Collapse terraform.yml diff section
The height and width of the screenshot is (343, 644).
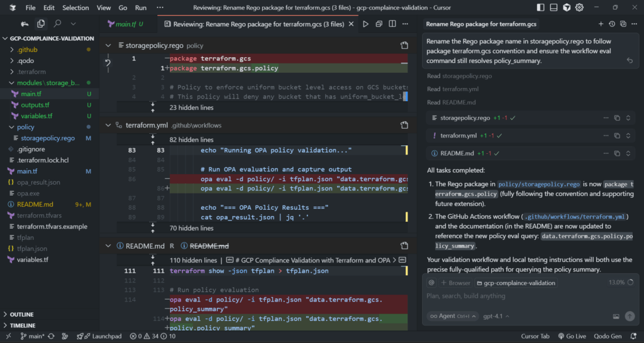coord(108,125)
